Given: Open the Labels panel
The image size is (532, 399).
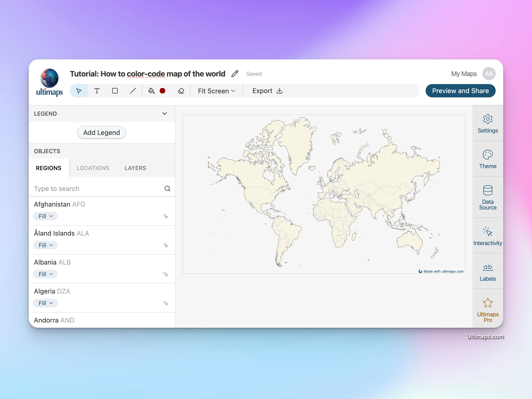Looking at the screenshot, I should click(x=488, y=271).
